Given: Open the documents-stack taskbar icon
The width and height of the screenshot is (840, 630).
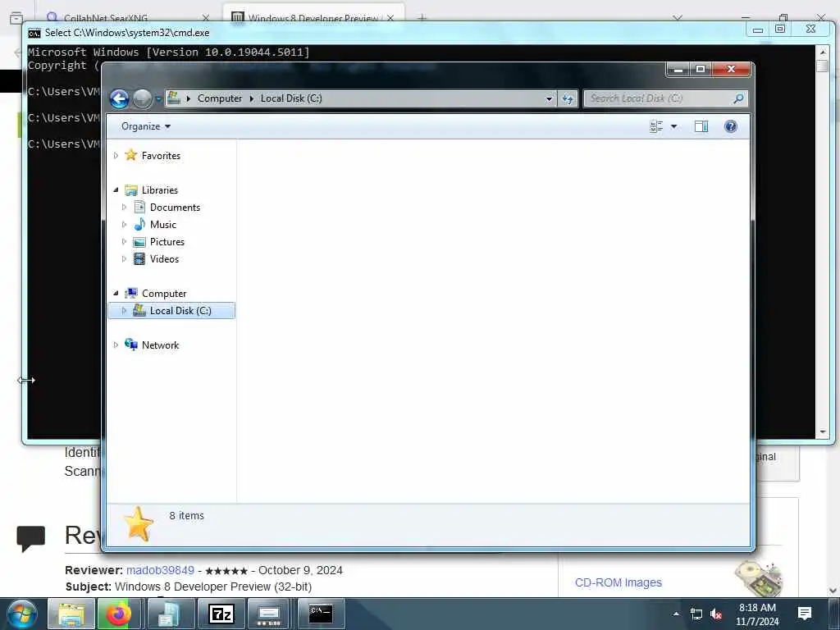Looking at the screenshot, I should coord(171,614).
